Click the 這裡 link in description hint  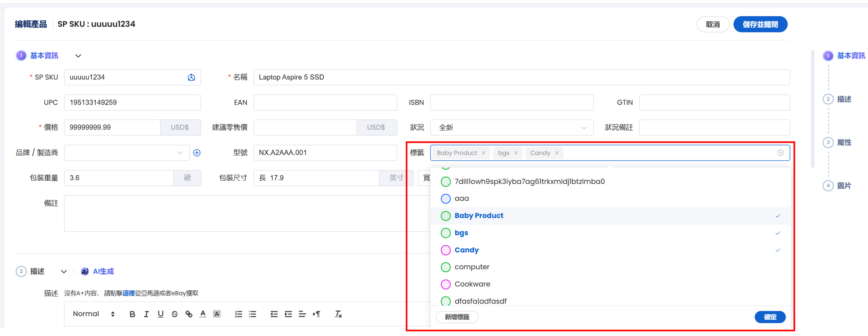pyautogui.click(x=128, y=293)
